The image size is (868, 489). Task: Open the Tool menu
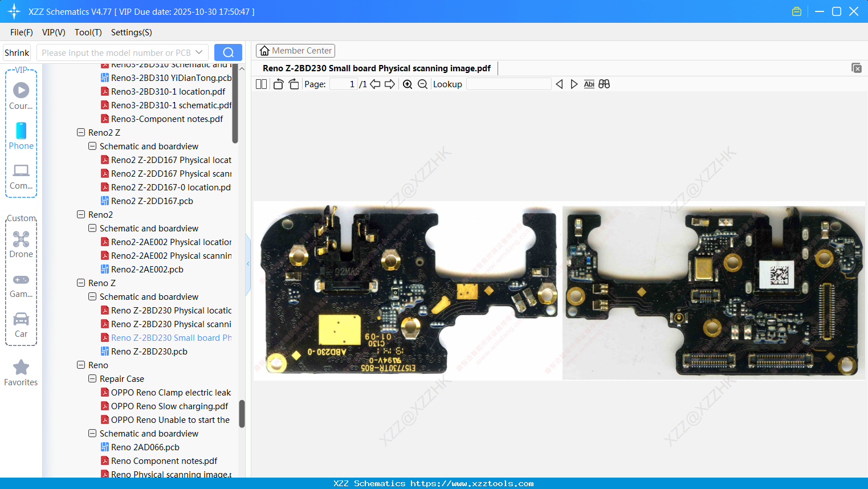click(88, 32)
